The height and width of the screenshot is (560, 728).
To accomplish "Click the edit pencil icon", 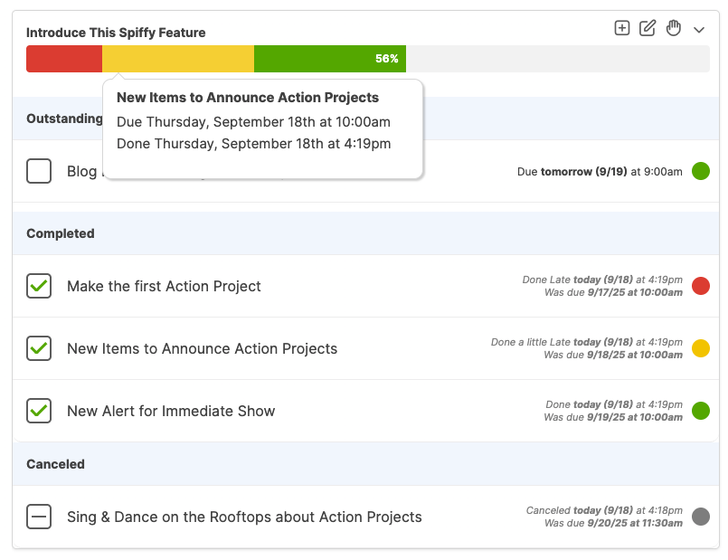I will tap(648, 28).
